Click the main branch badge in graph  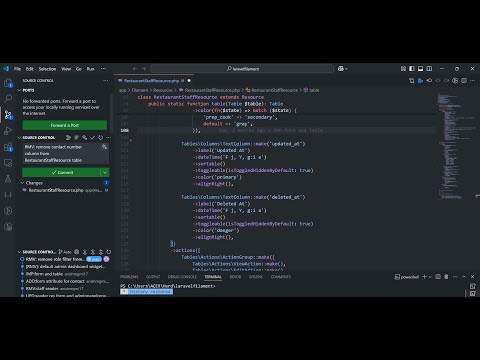tap(94, 259)
